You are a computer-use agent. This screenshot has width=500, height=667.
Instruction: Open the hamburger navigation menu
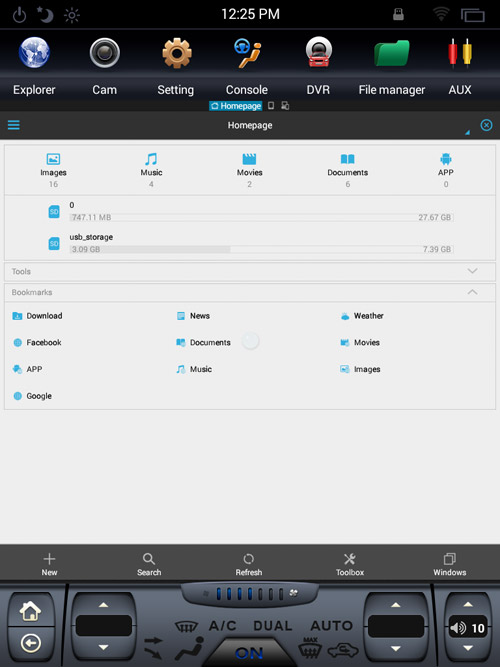pos(14,125)
